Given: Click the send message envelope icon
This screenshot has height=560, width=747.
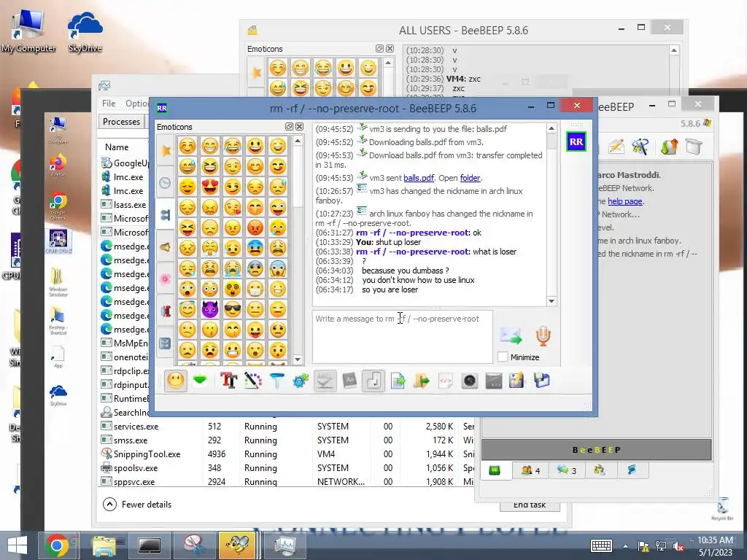Looking at the screenshot, I should 511,335.
